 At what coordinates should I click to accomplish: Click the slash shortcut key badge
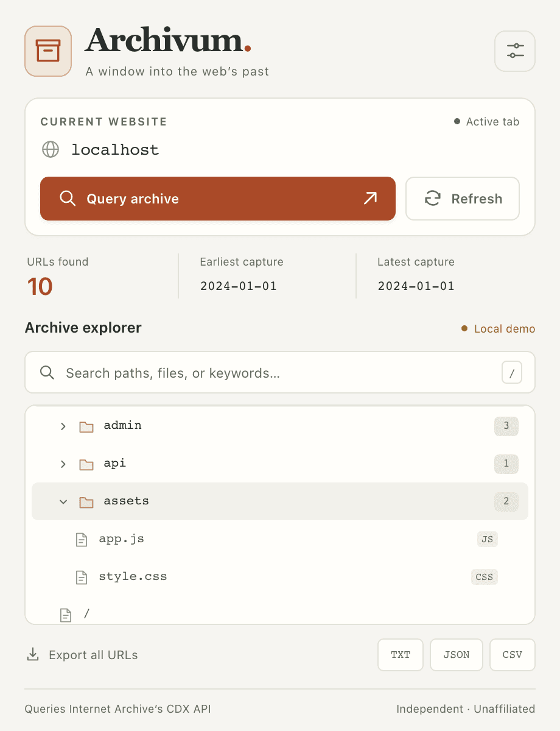[x=512, y=373]
